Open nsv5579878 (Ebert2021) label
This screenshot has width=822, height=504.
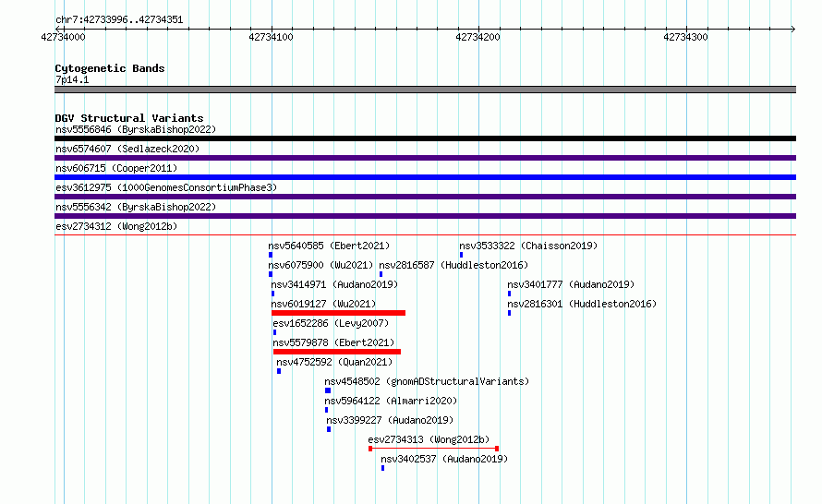click(x=333, y=342)
